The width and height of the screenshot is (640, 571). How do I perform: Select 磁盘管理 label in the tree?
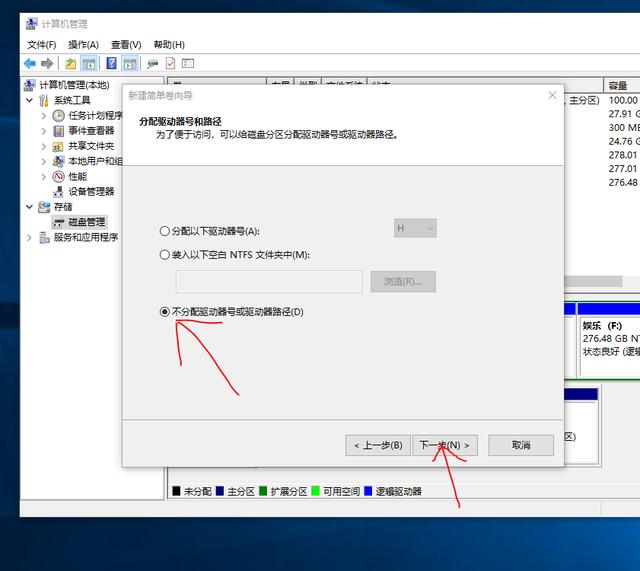tap(87, 222)
